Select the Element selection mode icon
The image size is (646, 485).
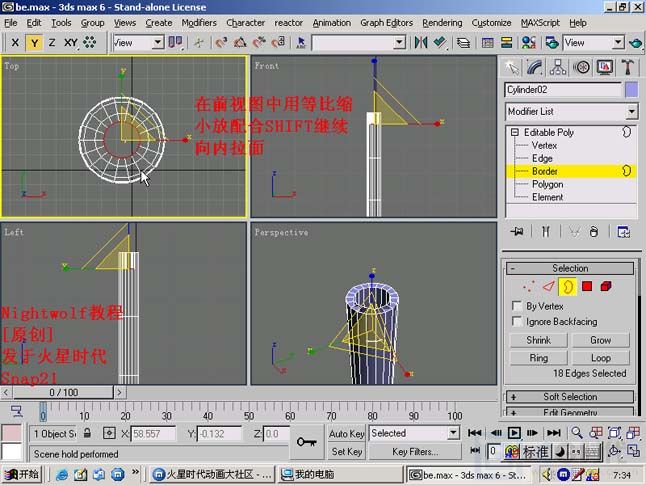(x=606, y=286)
